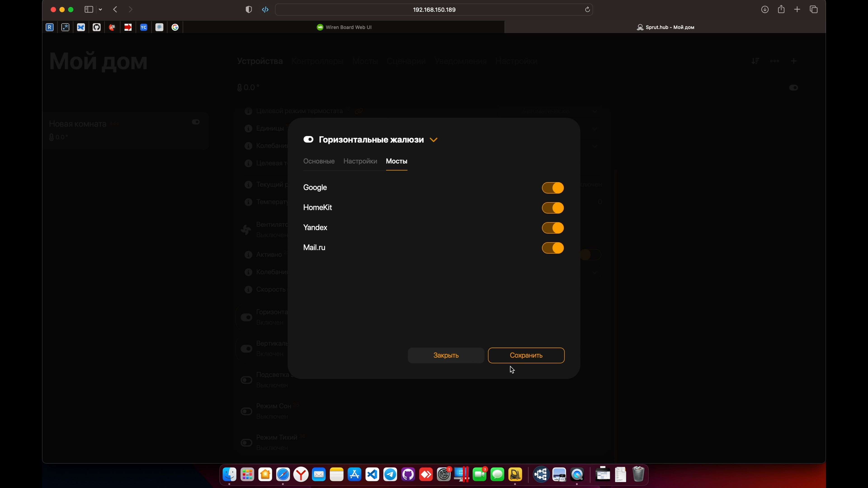Image resolution: width=868 pixels, height=488 pixels.
Task: Expand Горизонтальные жалюзи title chevron
Action: click(434, 140)
